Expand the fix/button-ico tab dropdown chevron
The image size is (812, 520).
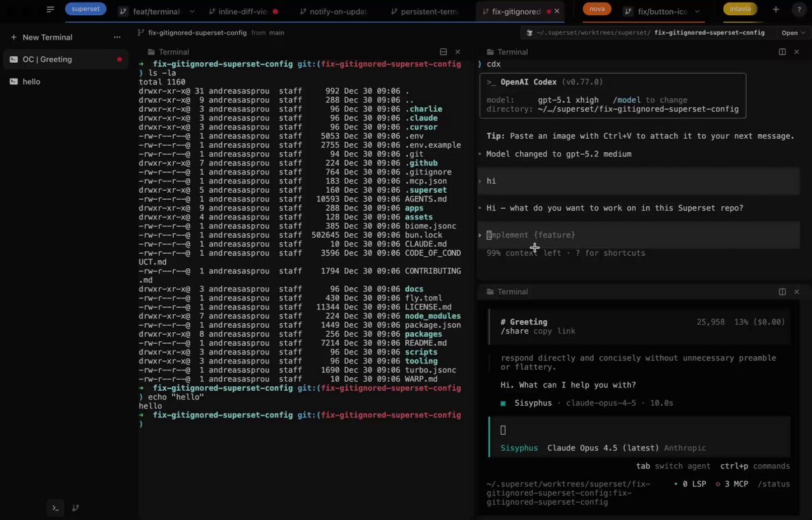click(x=697, y=11)
